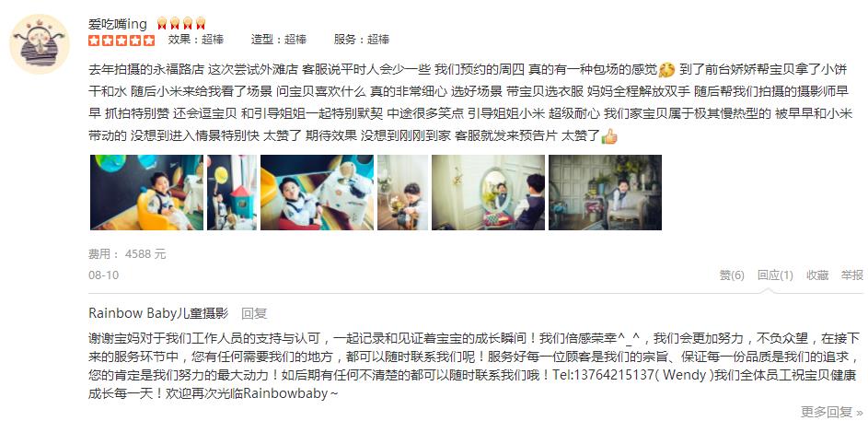
Task: Bookmark the review with 收藏
Action: coord(817,275)
